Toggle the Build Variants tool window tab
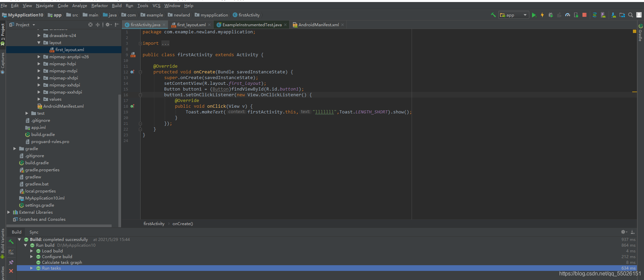The height and width of the screenshot is (280, 644). coord(3,243)
